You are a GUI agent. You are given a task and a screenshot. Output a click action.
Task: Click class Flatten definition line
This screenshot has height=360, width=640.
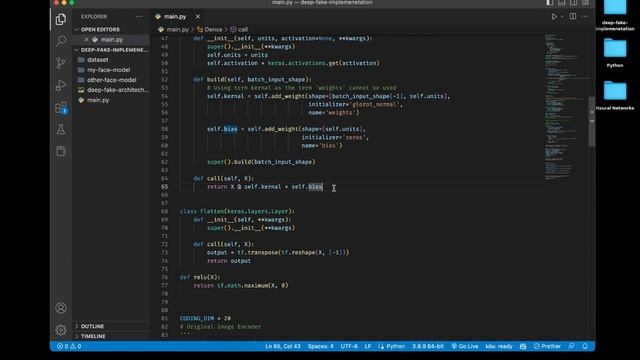(237, 211)
